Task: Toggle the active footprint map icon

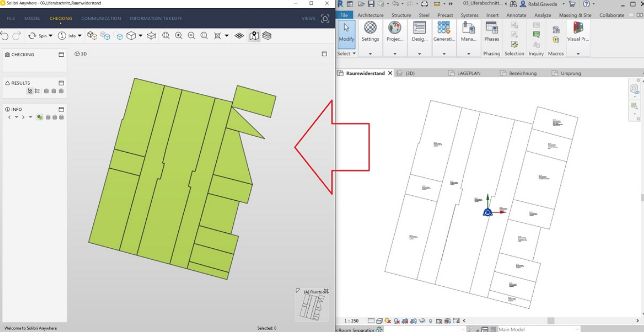Action: [x=254, y=35]
